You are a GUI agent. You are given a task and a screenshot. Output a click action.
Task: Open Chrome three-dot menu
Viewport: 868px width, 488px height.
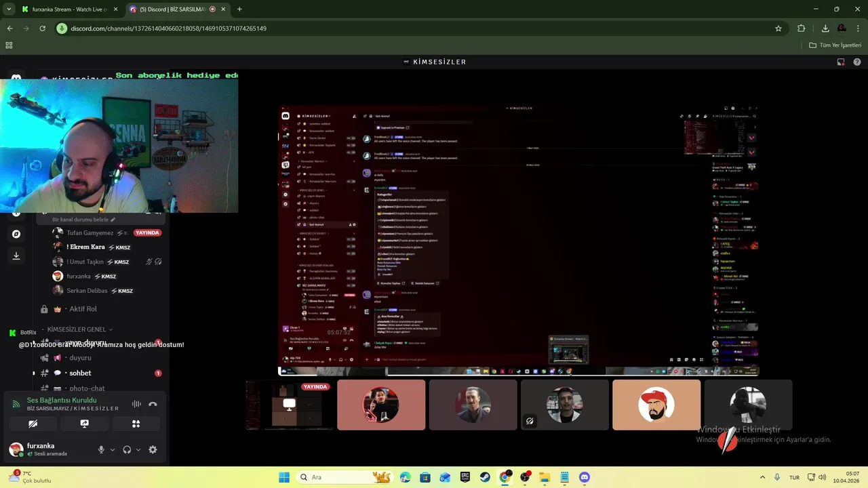858,28
